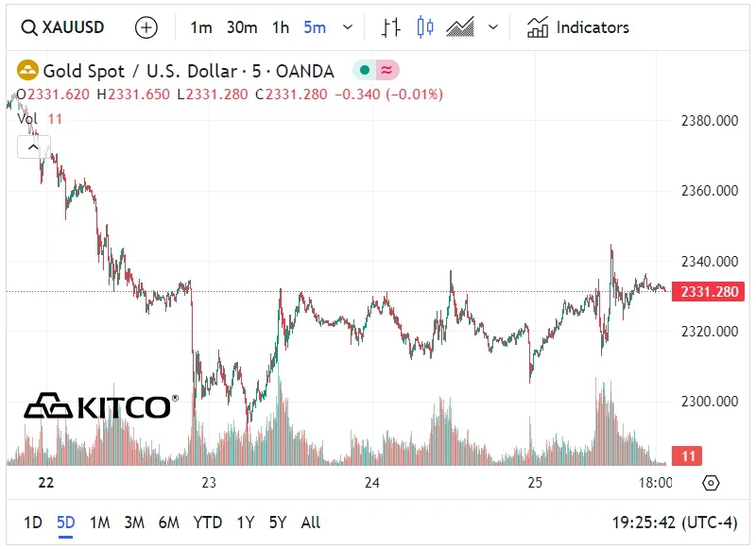Add a symbol to compare with plus icon

click(146, 27)
